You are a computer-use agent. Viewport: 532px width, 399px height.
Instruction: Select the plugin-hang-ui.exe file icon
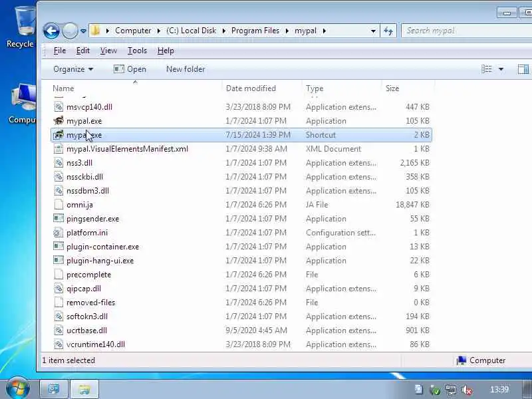tap(59, 260)
